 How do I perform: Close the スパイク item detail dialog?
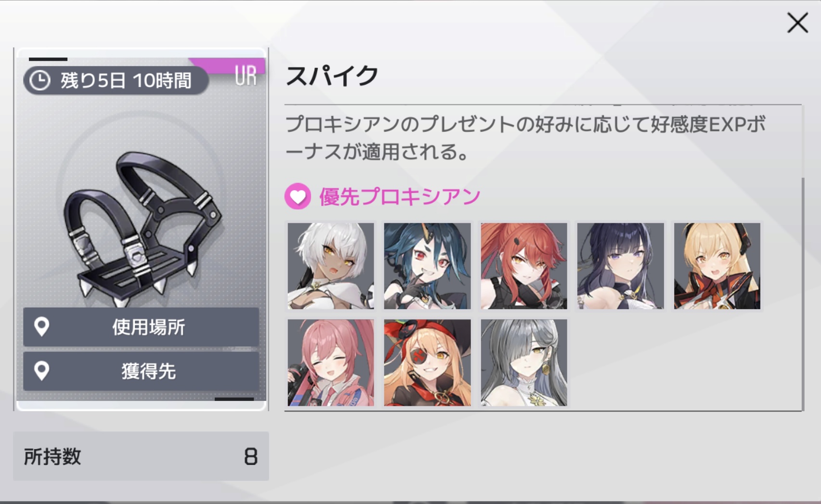pos(797,23)
